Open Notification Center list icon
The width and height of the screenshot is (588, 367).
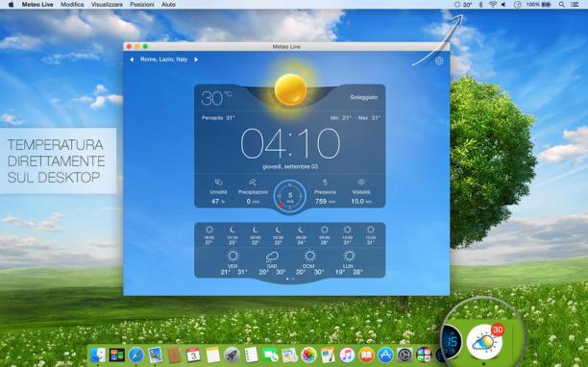click(x=575, y=5)
